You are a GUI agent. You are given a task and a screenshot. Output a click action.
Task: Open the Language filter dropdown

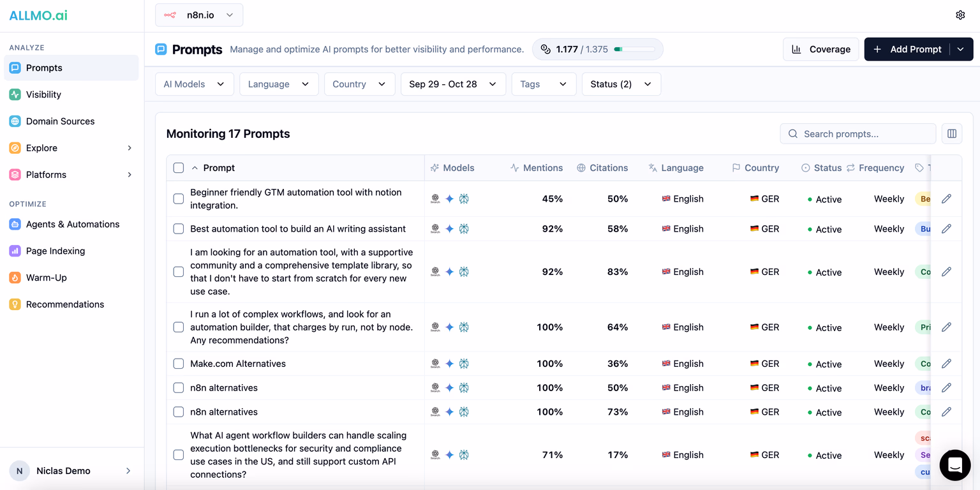click(x=279, y=84)
